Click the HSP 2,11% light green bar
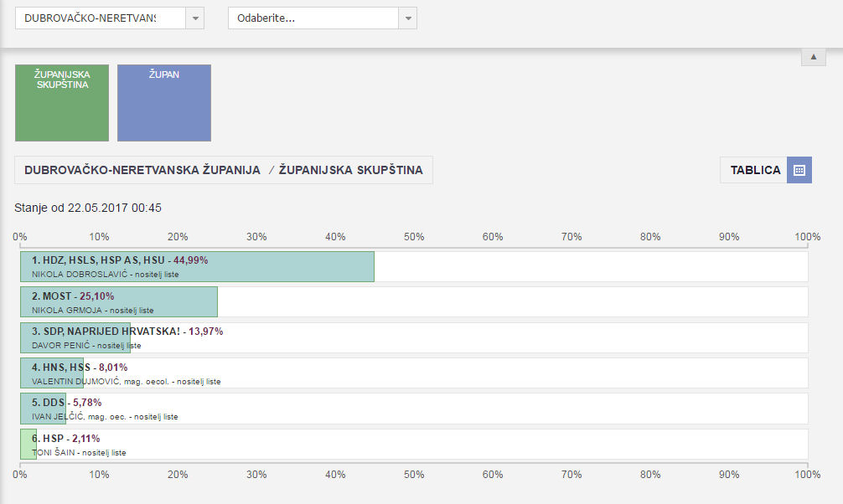The width and height of the screenshot is (843, 504). pyautogui.click(x=28, y=444)
